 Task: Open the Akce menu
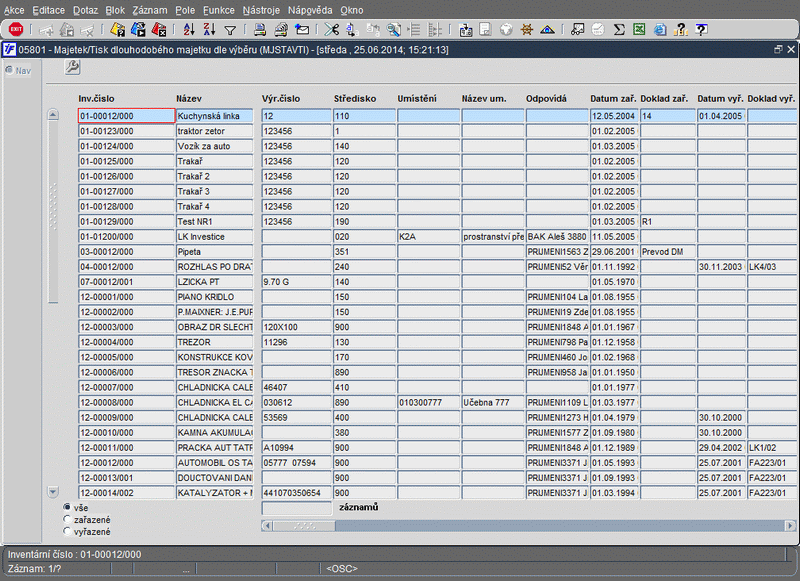(14, 10)
